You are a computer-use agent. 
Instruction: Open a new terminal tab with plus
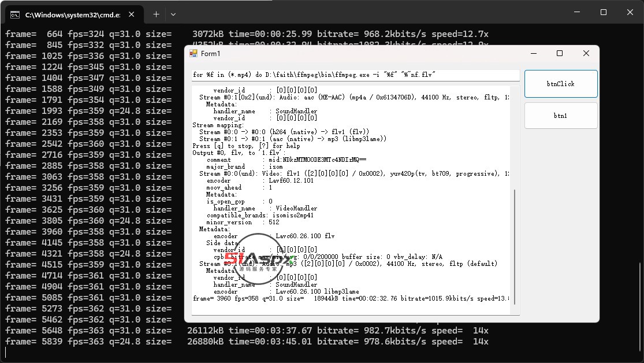click(156, 14)
